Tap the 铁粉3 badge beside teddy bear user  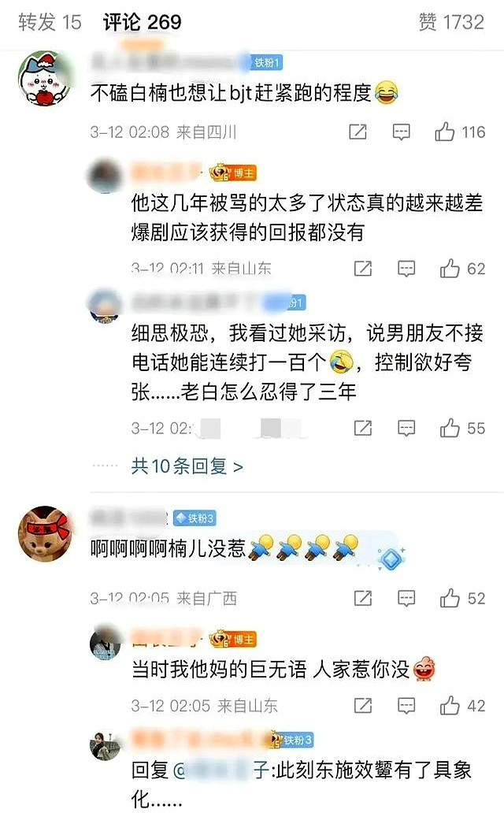tap(195, 518)
